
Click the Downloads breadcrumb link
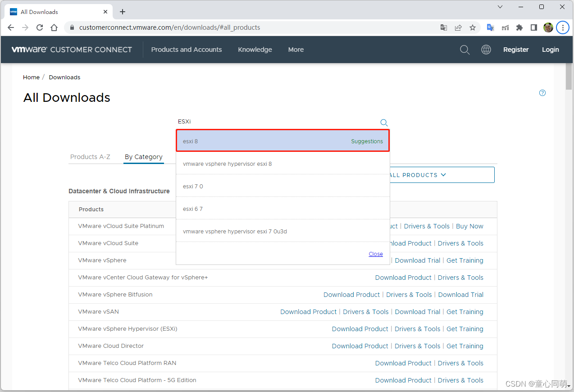tap(64, 77)
